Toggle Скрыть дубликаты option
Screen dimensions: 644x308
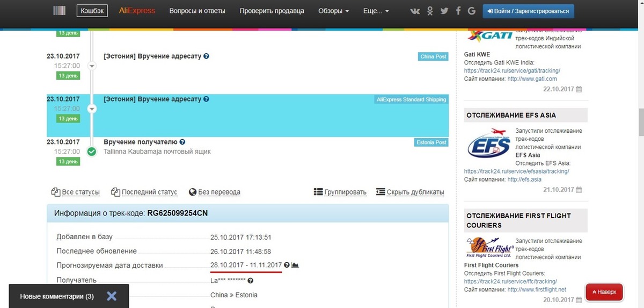[x=410, y=192]
